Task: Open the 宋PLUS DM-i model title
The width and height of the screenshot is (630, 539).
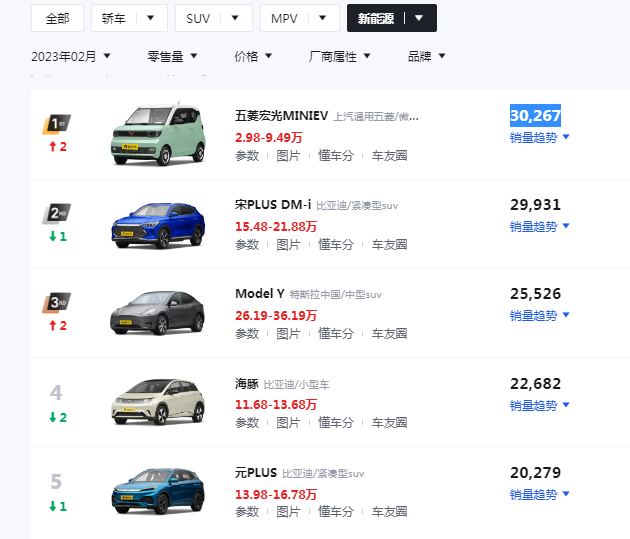Action: pos(273,205)
